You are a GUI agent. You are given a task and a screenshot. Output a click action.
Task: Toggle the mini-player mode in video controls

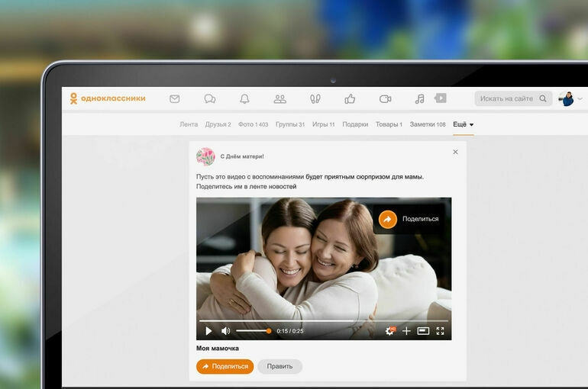423,331
